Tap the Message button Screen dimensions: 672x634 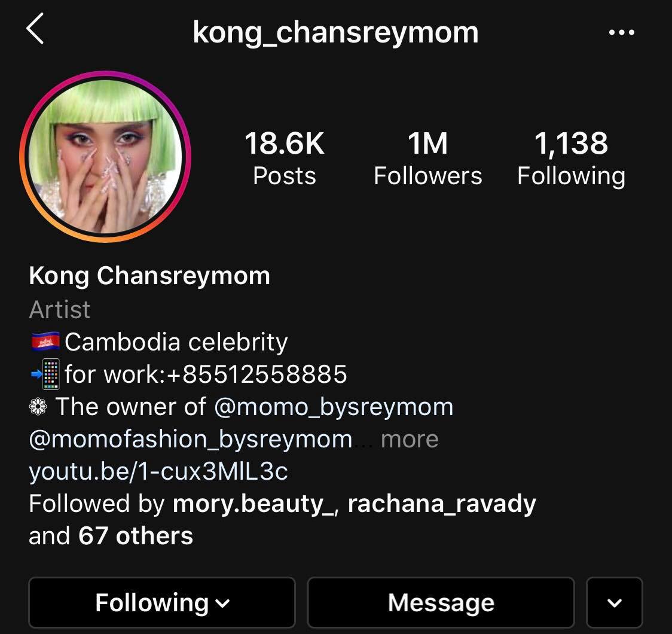click(441, 602)
